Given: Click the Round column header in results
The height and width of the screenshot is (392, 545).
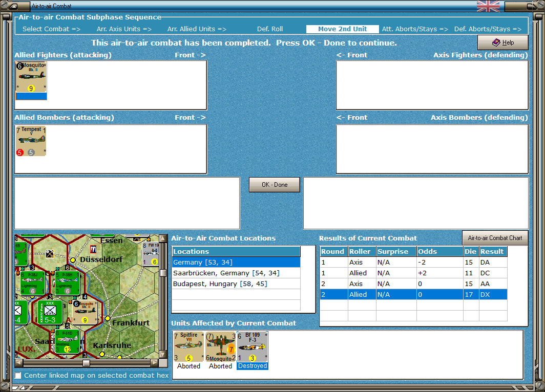Looking at the screenshot, I should tap(333, 251).
